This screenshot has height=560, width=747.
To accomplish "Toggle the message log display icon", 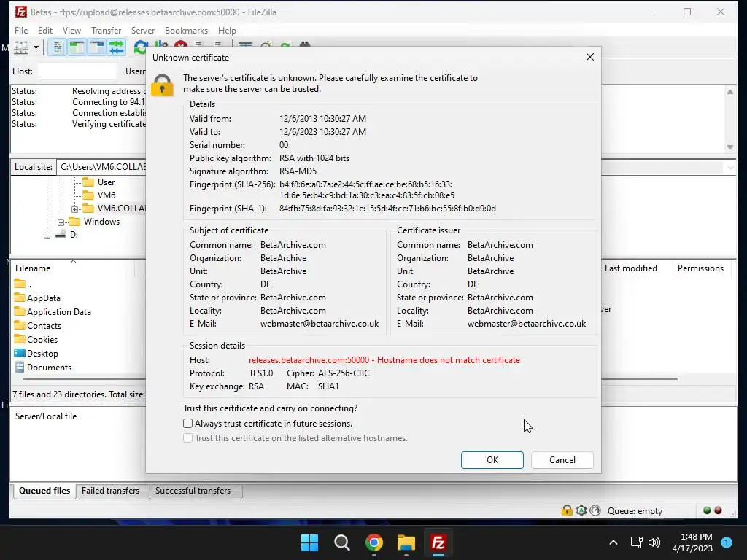I will point(57,47).
